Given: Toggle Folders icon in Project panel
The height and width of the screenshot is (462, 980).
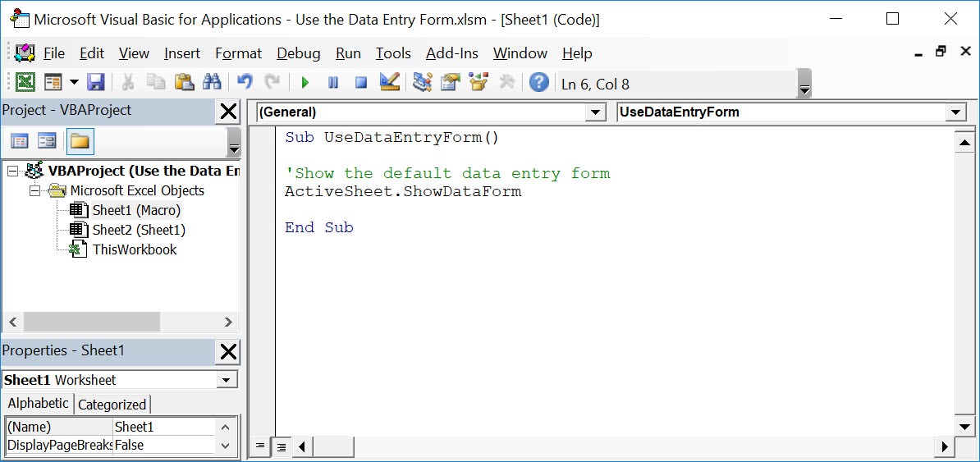Looking at the screenshot, I should (80, 141).
